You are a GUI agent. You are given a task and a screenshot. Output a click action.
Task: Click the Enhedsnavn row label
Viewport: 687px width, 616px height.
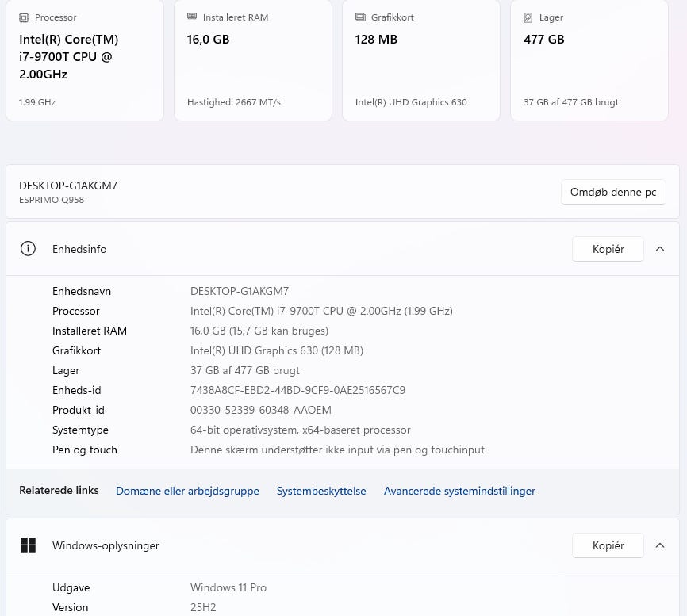click(x=82, y=291)
